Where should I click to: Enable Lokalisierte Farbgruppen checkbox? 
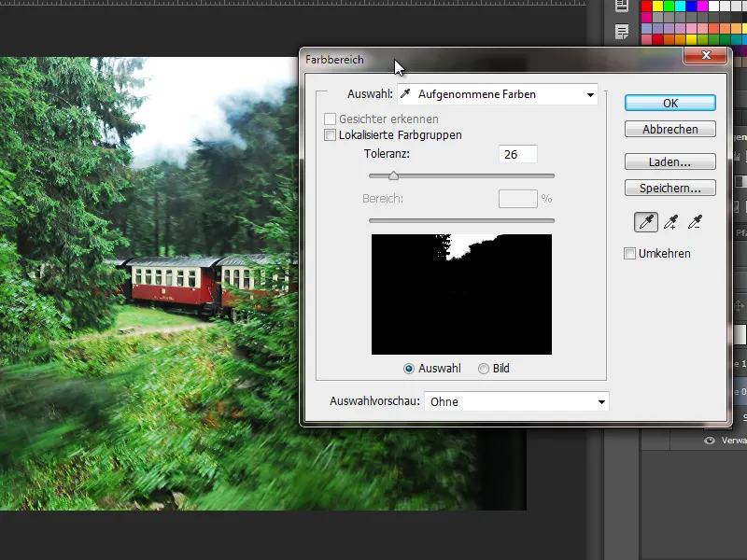tap(330, 135)
